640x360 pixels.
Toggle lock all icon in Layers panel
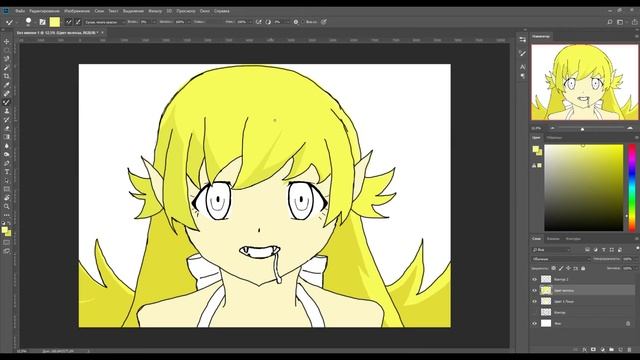(x=583, y=269)
